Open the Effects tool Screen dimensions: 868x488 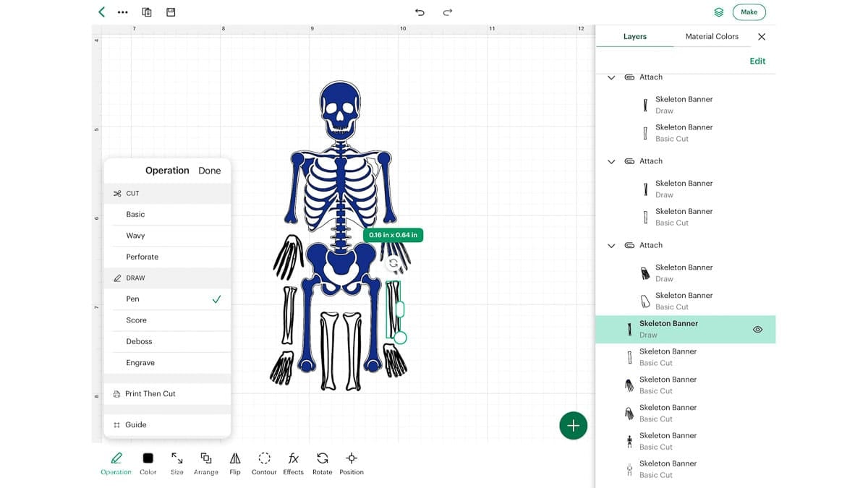point(293,463)
